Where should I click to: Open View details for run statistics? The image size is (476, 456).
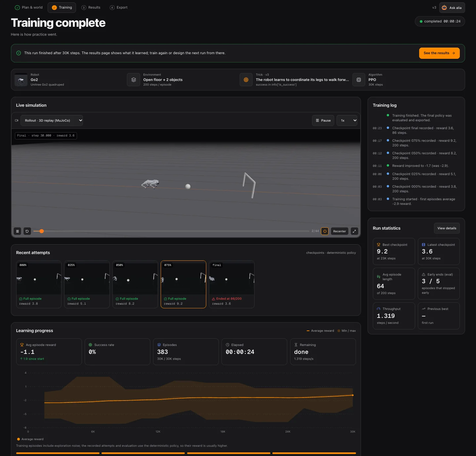click(447, 228)
